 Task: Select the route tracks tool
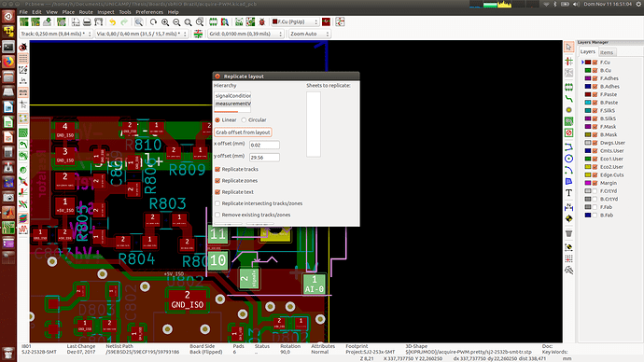pyautogui.click(x=568, y=99)
